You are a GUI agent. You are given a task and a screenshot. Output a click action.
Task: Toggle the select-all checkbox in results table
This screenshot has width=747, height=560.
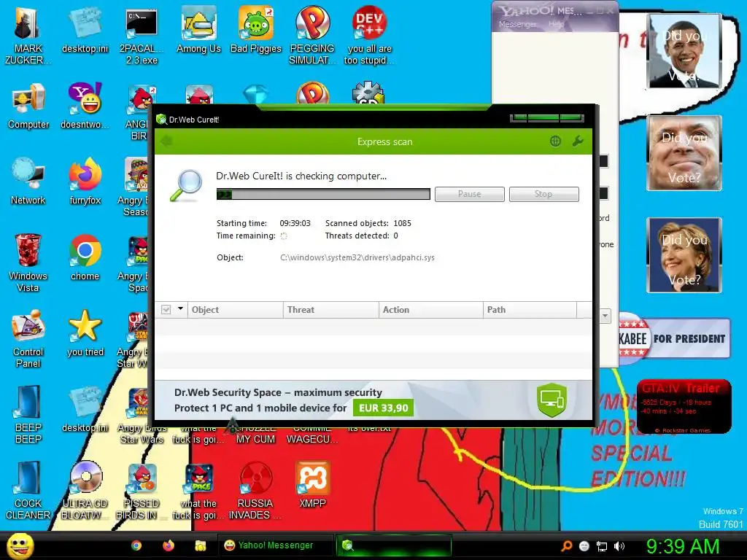point(166,309)
